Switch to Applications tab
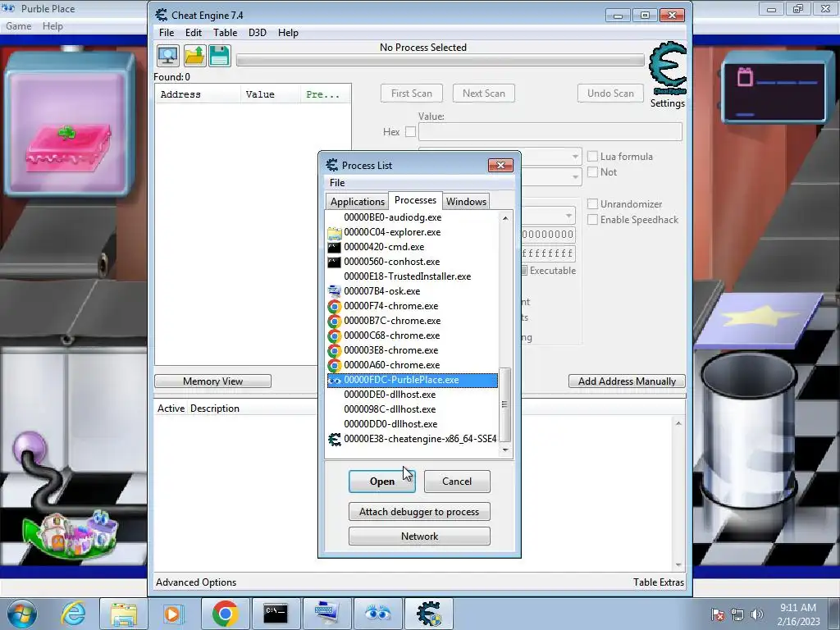 pyautogui.click(x=358, y=202)
